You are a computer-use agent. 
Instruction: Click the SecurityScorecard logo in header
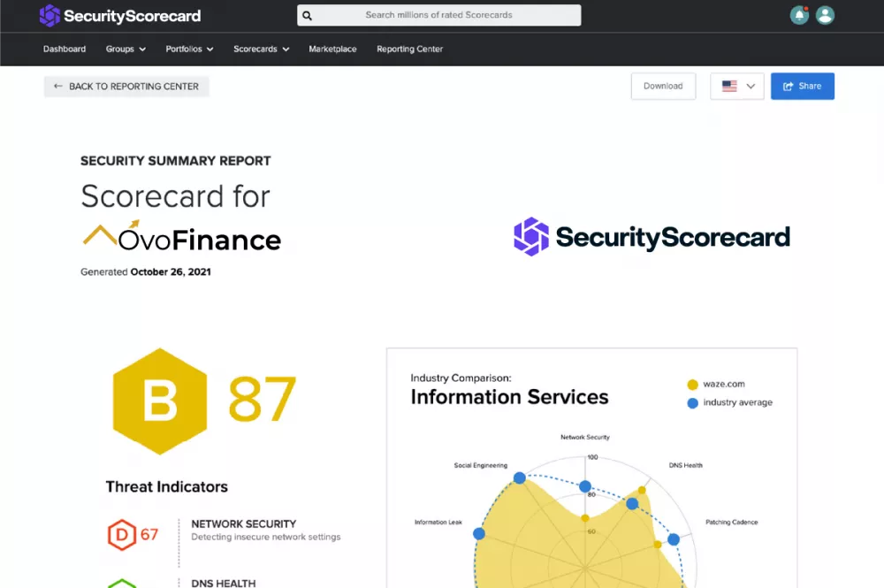pyautogui.click(x=120, y=16)
